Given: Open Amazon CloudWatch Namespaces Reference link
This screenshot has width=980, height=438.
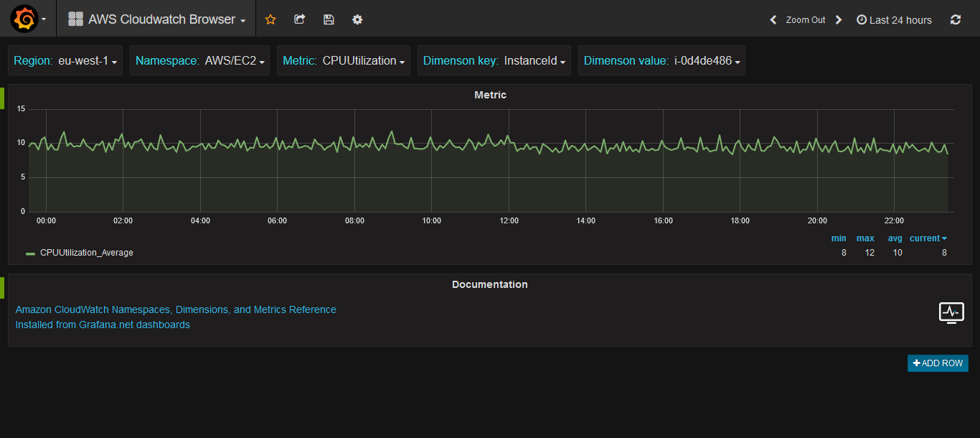Looking at the screenshot, I should (176, 309).
